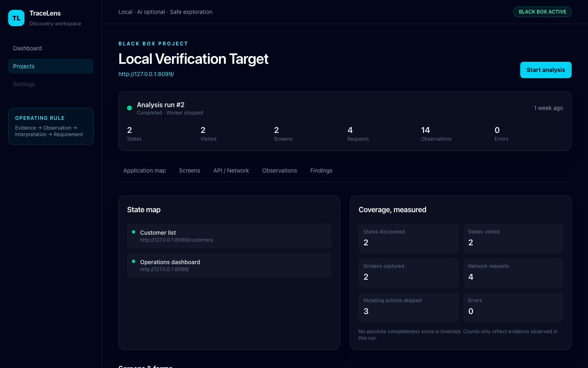Click the green status dot by Analysis run #2
588x368 pixels.
129,108
